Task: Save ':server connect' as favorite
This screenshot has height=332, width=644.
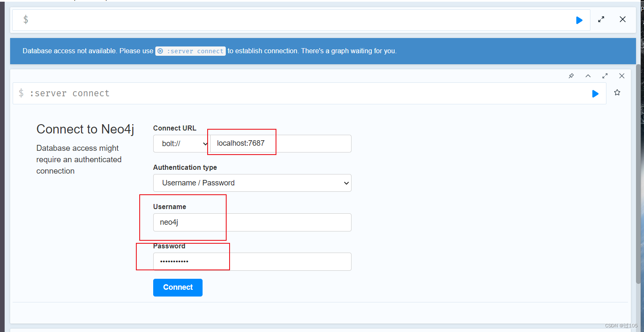Action: click(617, 93)
